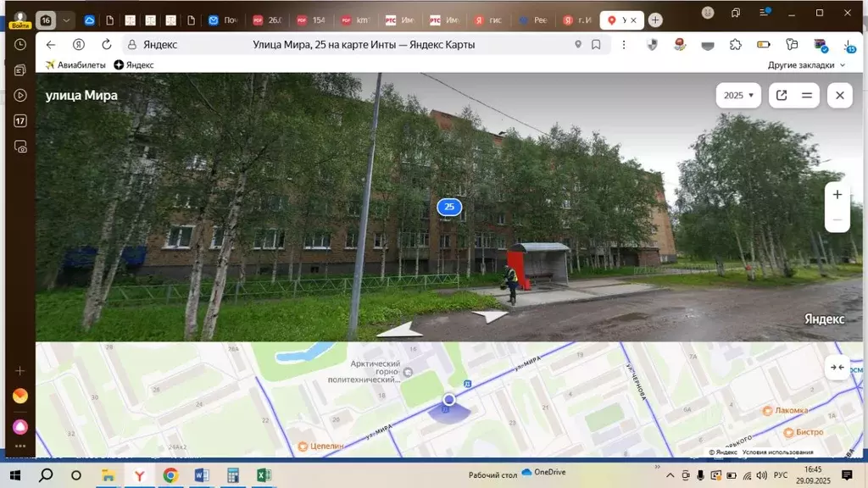
Task: Toggle battery saver mode in the toolbar
Action: [x=763, y=44]
